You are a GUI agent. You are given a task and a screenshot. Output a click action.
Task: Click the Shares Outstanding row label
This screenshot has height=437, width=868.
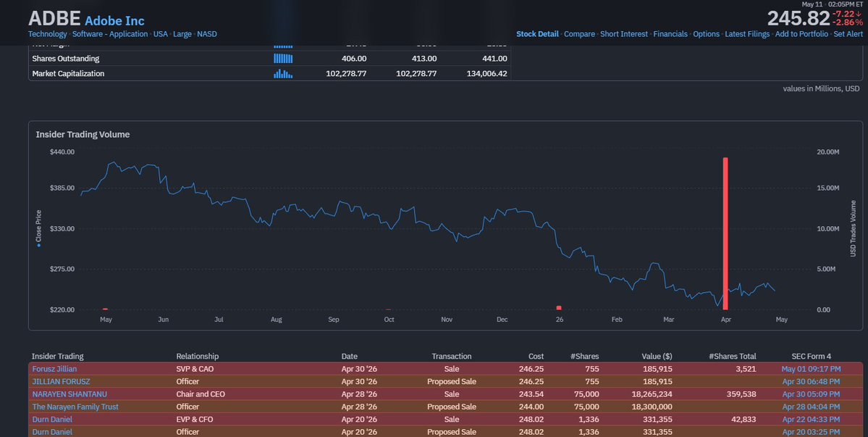click(66, 58)
